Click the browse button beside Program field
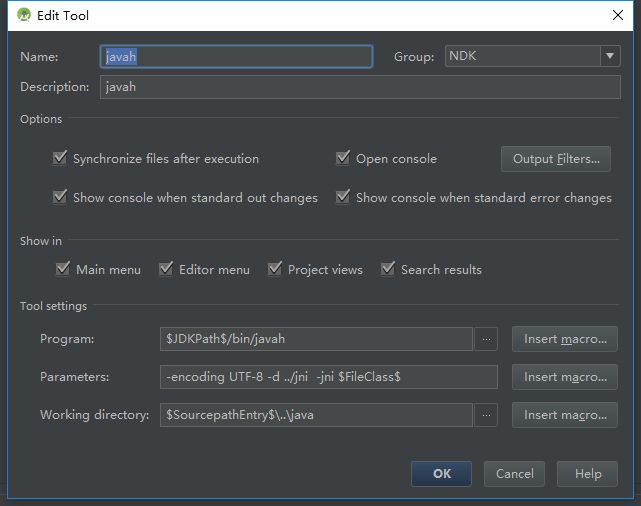 (486, 339)
